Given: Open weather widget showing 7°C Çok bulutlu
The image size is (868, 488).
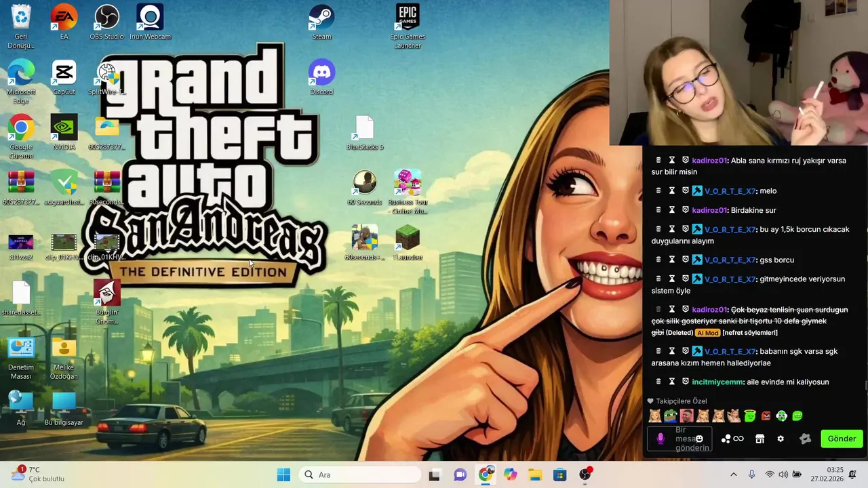Looking at the screenshot, I should click(37, 474).
